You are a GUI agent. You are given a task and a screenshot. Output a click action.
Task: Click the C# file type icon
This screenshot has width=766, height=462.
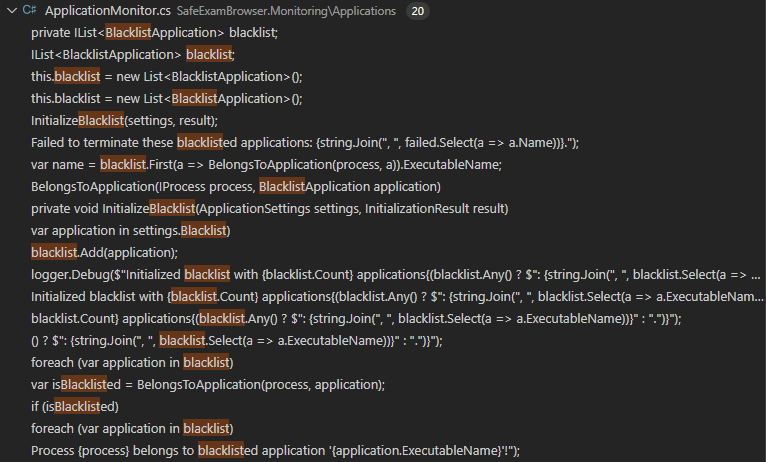coord(29,11)
